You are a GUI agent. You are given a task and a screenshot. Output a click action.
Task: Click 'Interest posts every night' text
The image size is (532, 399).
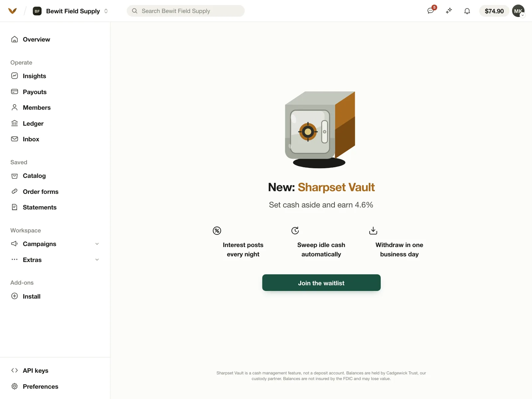click(243, 249)
